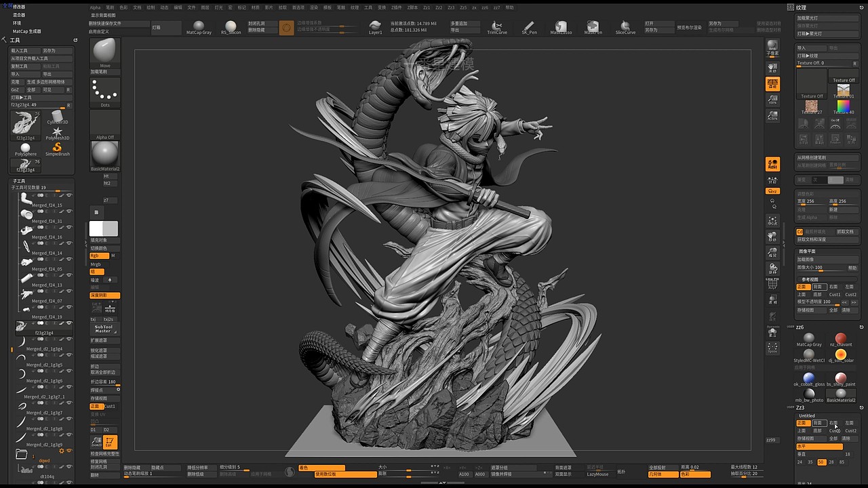Collapse the 工具 palette header
The height and width of the screenshot is (488, 868).
(x=15, y=40)
